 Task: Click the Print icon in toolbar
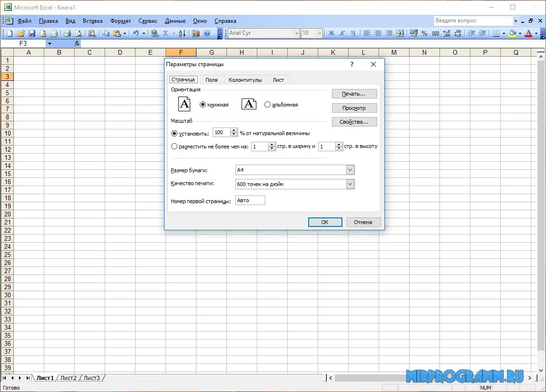click(x=67, y=33)
